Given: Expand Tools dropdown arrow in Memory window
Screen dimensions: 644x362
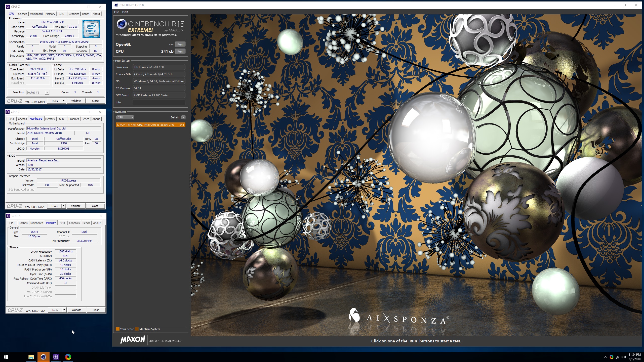Looking at the screenshot, I should 64,310.
